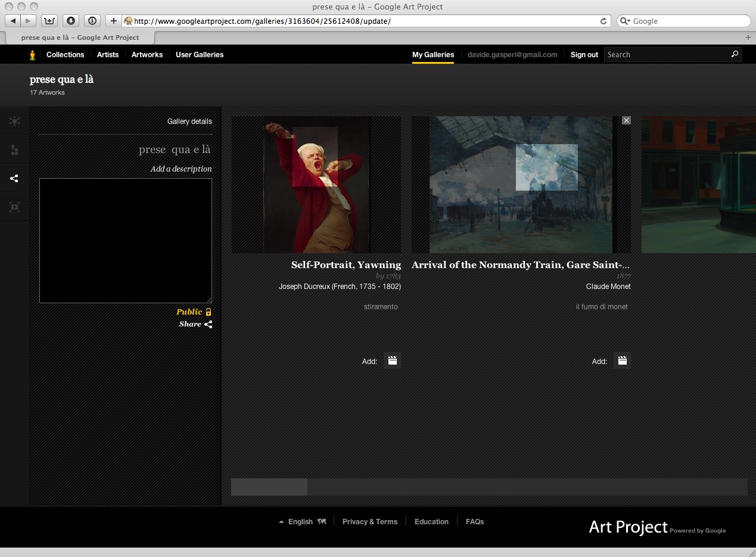Click the Art Project footer logo
The image size is (756, 557).
tap(657, 527)
